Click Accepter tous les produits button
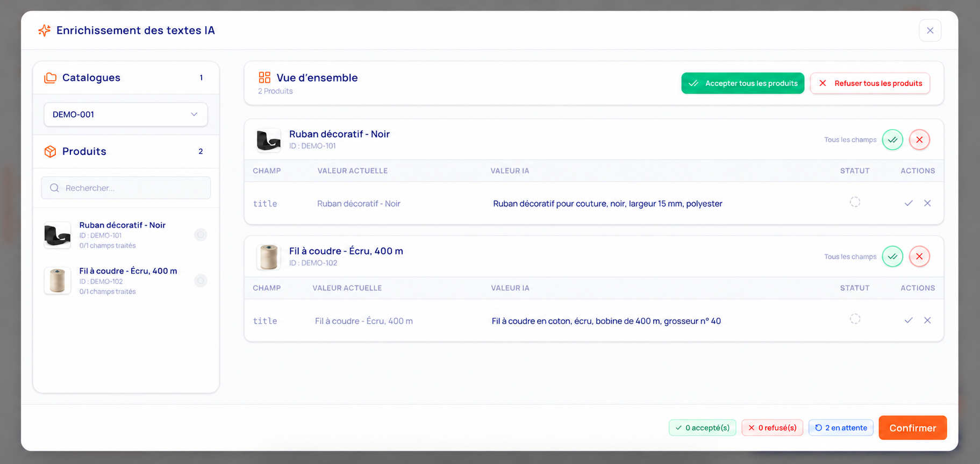Viewport: 980px width, 464px height. (x=743, y=83)
